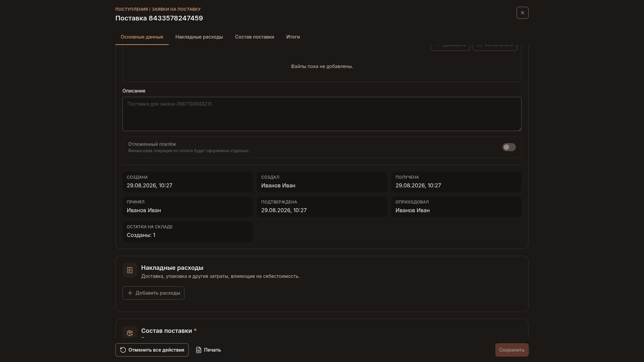Click the Файлы пока не добавлены message

[x=322, y=67]
